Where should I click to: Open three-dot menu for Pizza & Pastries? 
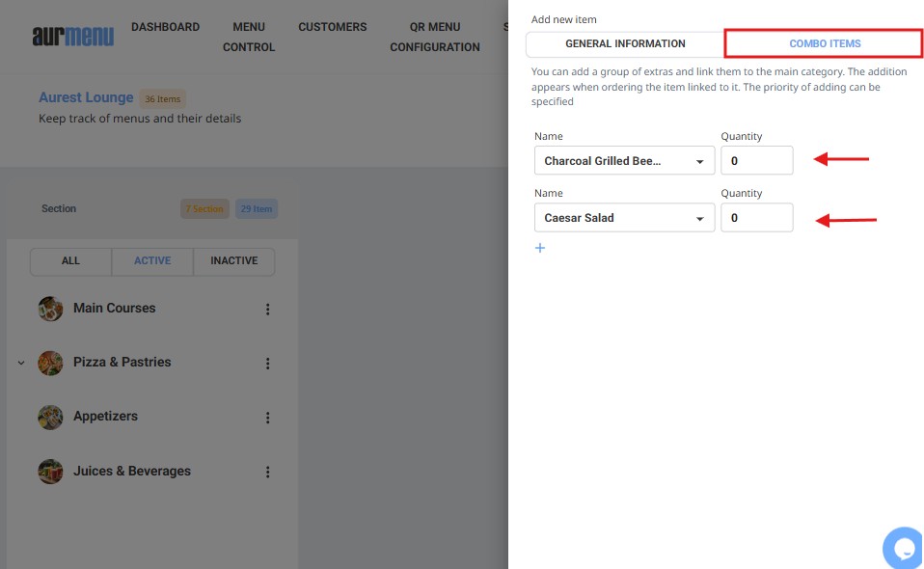point(267,364)
